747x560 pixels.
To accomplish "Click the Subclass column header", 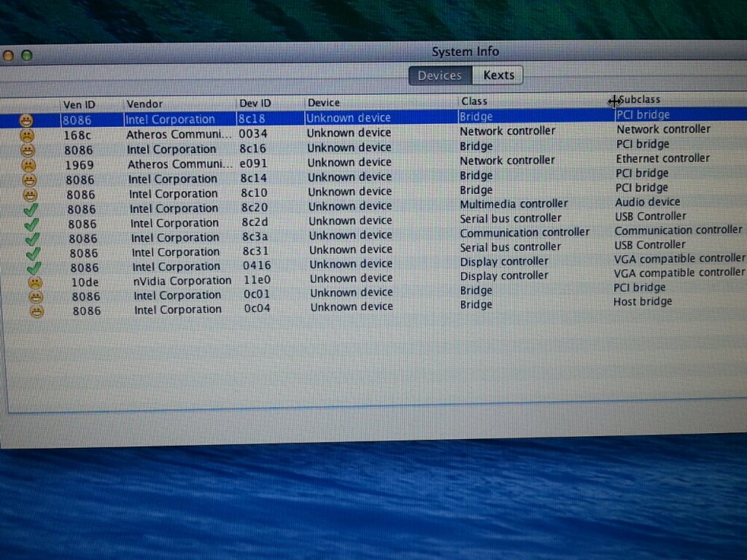I will pos(639,99).
